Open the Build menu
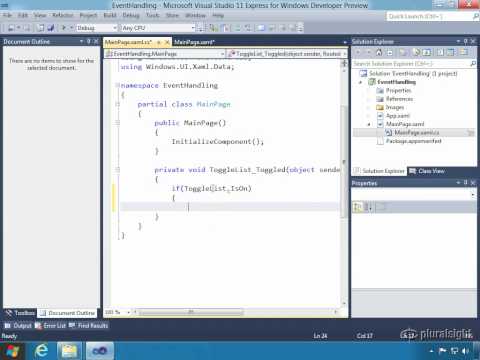Image resolution: width=480 pixels, height=360 pixels. click(x=110, y=15)
